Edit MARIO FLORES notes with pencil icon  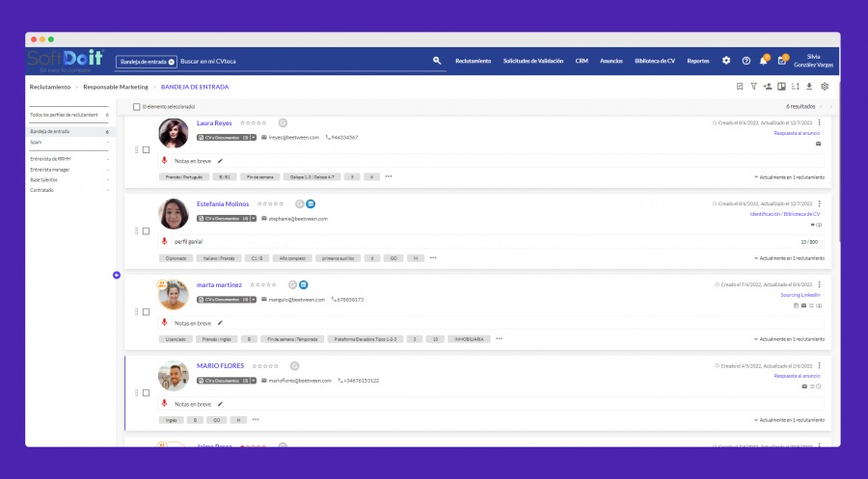point(220,404)
